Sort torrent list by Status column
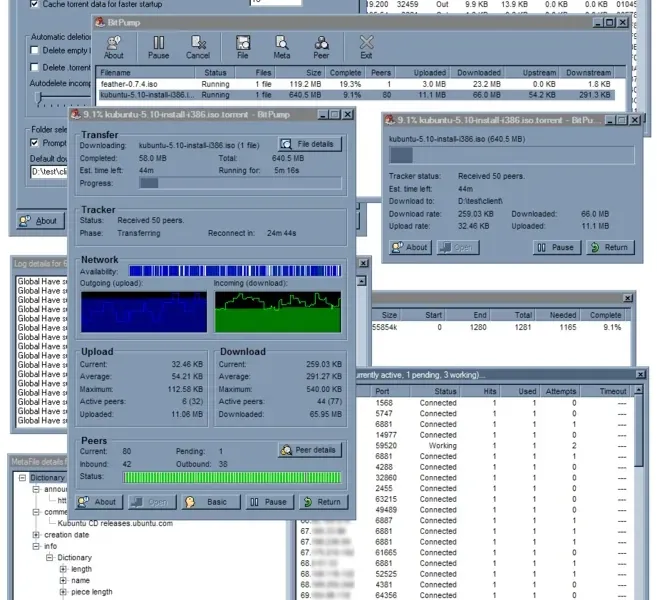 tap(215, 72)
